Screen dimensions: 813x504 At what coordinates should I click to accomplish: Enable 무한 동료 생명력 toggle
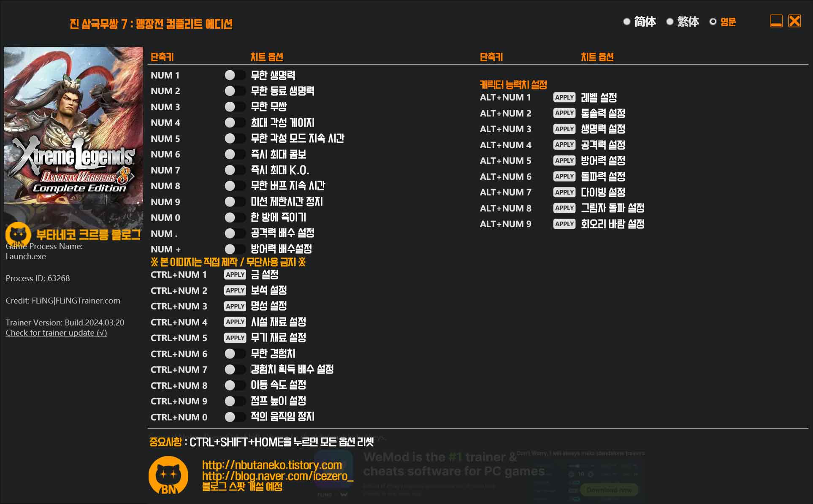[x=235, y=91]
